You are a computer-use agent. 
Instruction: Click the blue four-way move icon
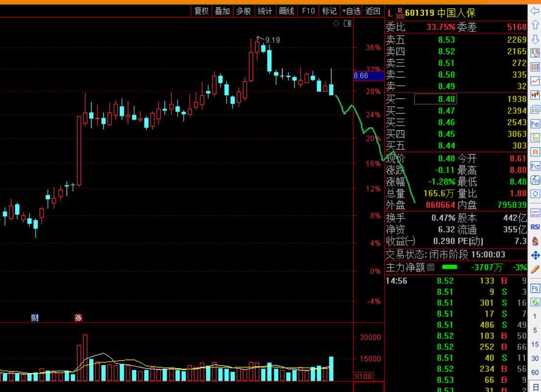(x=535, y=255)
